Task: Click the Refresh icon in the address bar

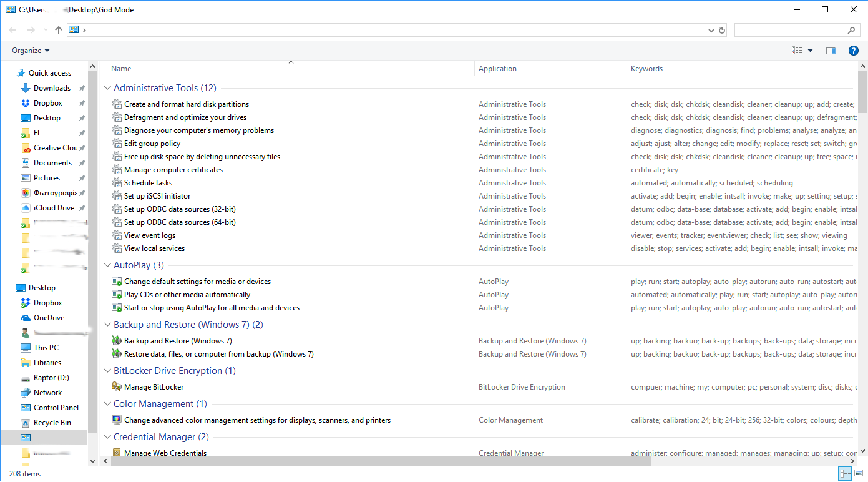Action: (x=722, y=30)
